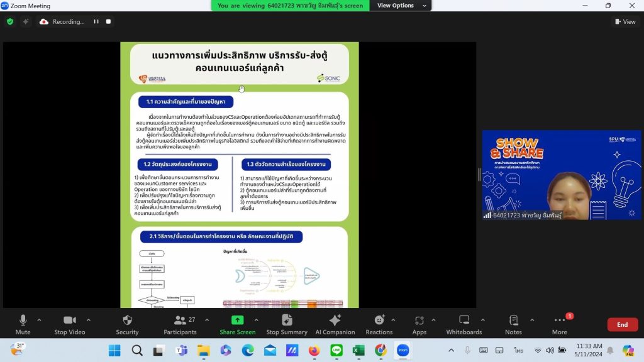Open the View Options dropdown
The image size is (644, 362).
pyautogui.click(x=401, y=5)
